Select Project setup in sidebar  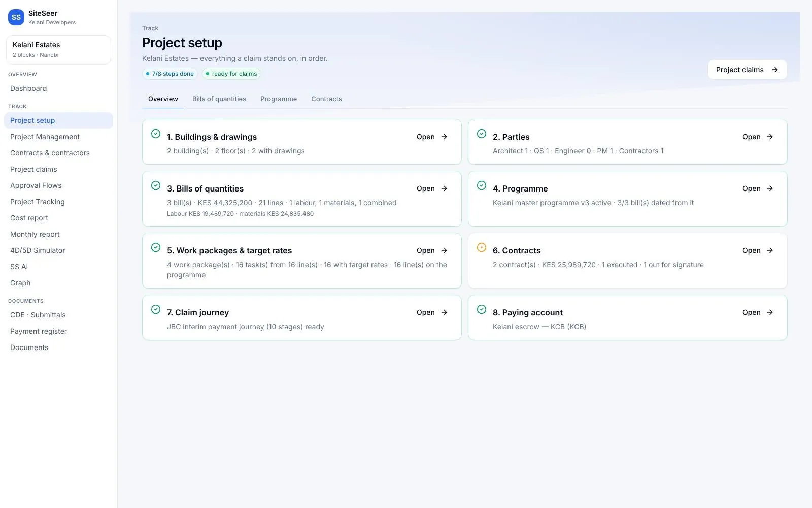click(x=58, y=120)
